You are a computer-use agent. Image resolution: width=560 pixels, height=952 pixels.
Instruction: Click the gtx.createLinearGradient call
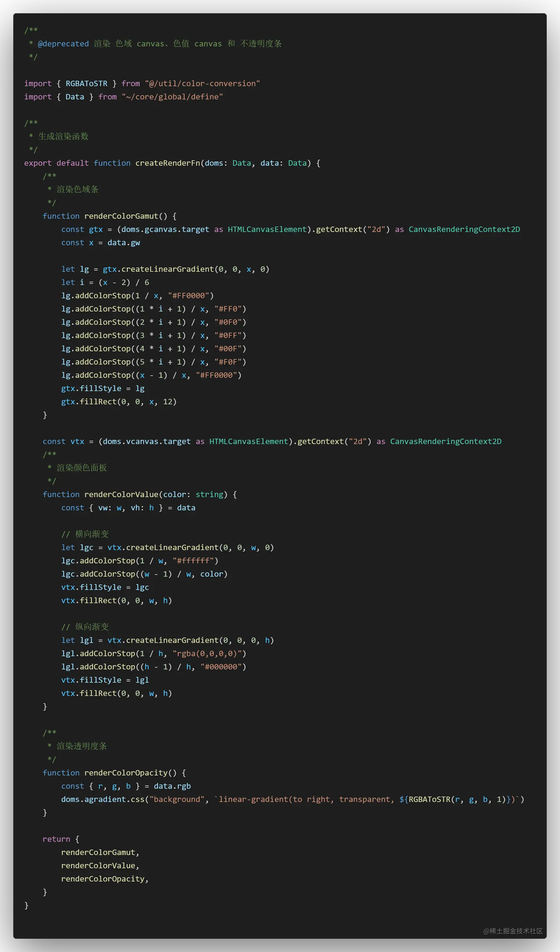tap(186, 269)
